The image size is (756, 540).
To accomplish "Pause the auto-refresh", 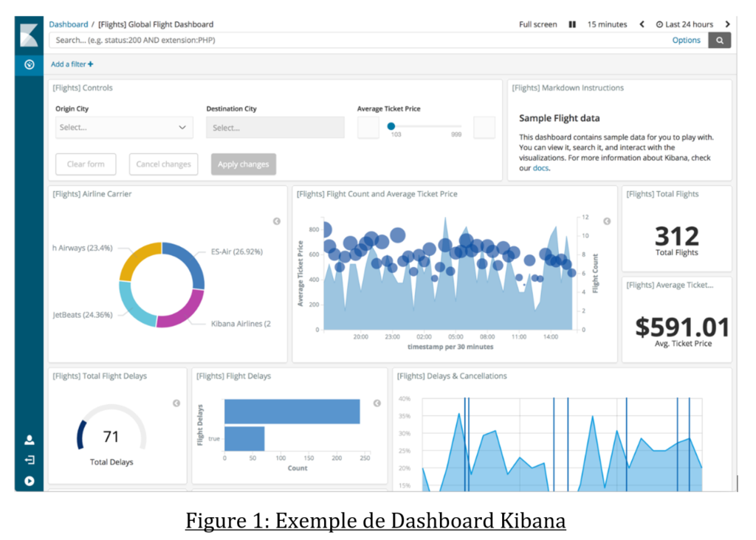I will point(572,24).
